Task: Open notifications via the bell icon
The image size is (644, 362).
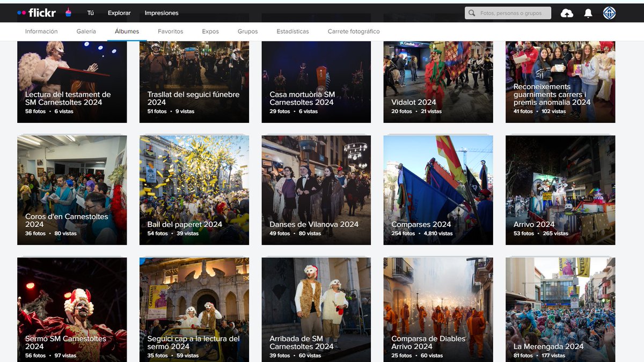Action: [x=588, y=12]
